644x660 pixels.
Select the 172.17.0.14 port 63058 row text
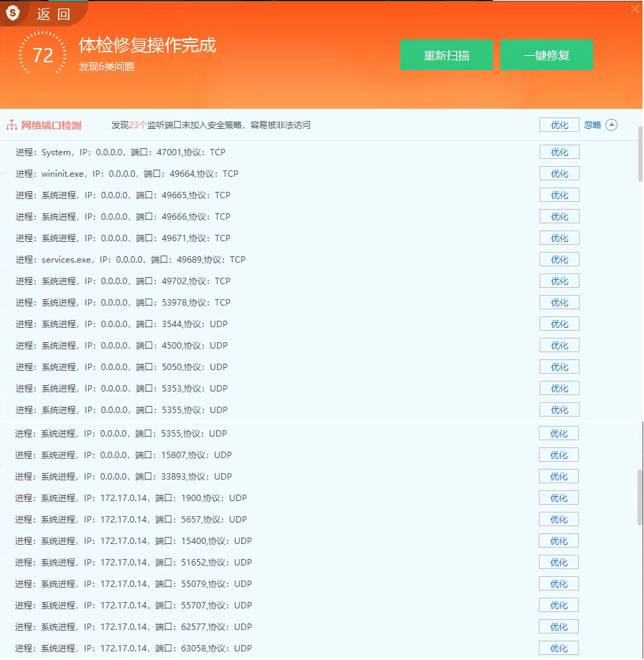point(133,649)
